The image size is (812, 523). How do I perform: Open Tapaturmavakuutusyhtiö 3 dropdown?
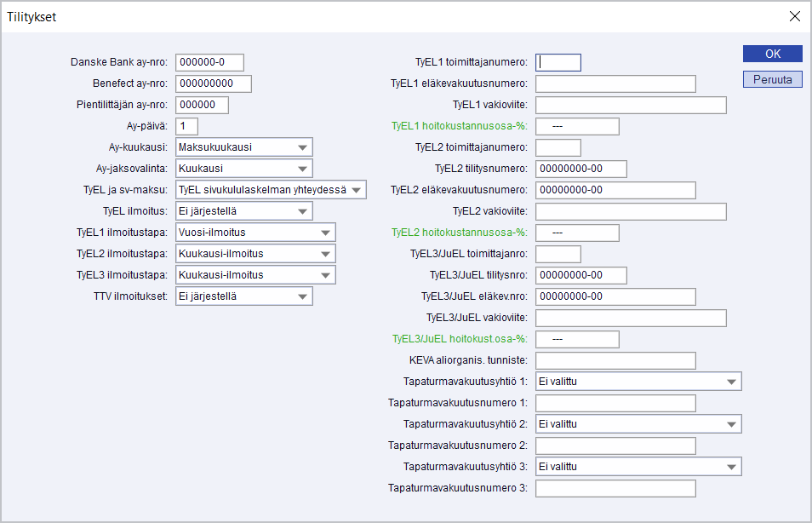click(638, 467)
